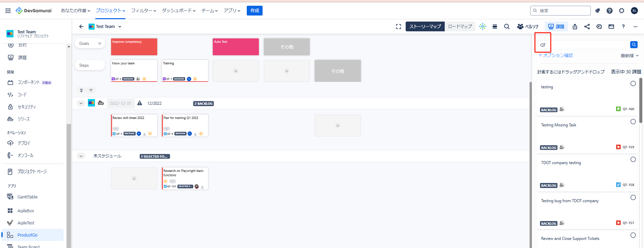Open the comments speech bubble icon
Image resolution: width=644 pixels, height=248 pixels.
(599, 27)
